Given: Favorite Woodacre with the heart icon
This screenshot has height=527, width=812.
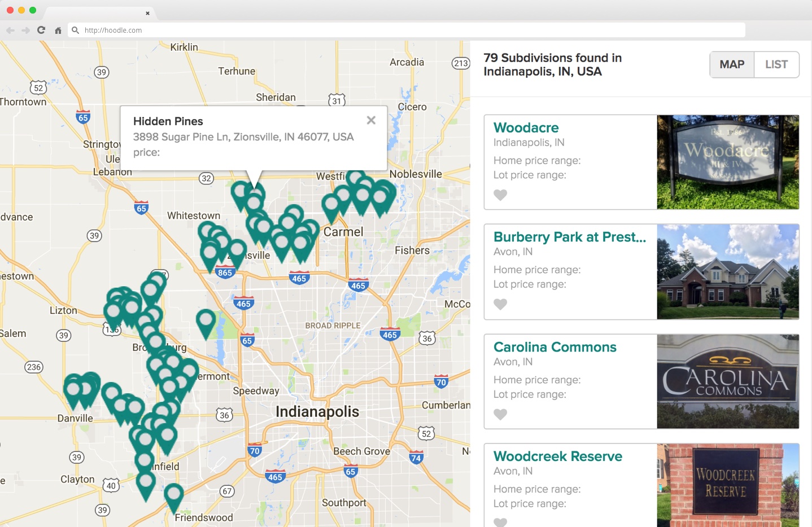Looking at the screenshot, I should pyautogui.click(x=500, y=195).
